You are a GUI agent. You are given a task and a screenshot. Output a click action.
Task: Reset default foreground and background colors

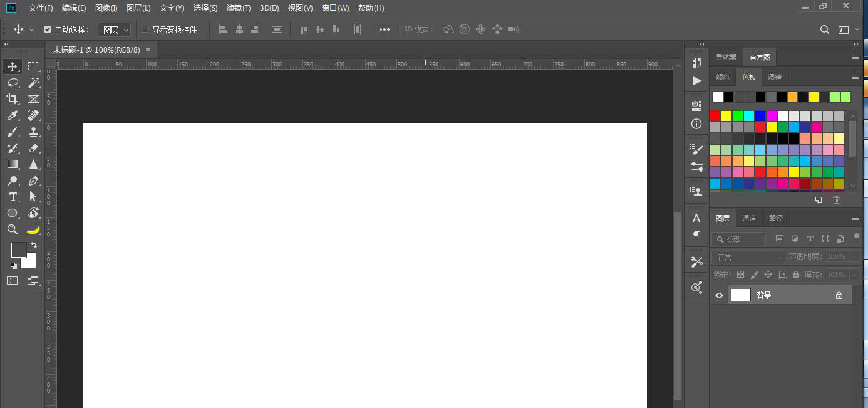[x=14, y=265]
